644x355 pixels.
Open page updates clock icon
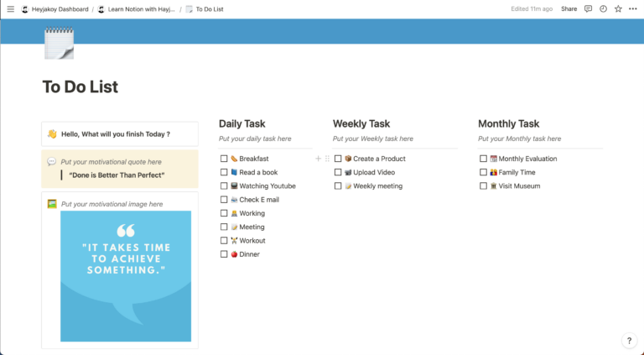[x=603, y=8]
